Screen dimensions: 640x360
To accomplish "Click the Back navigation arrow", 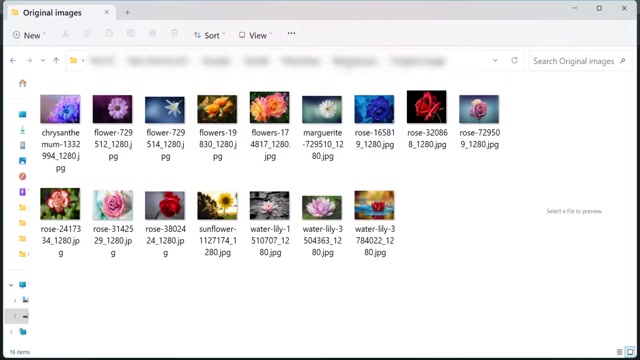I will click(x=13, y=60).
